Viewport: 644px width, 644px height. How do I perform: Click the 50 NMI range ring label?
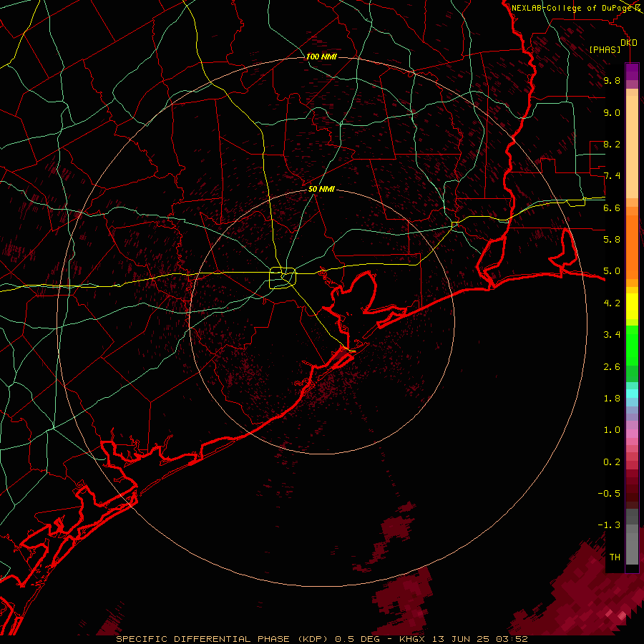tap(321, 189)
